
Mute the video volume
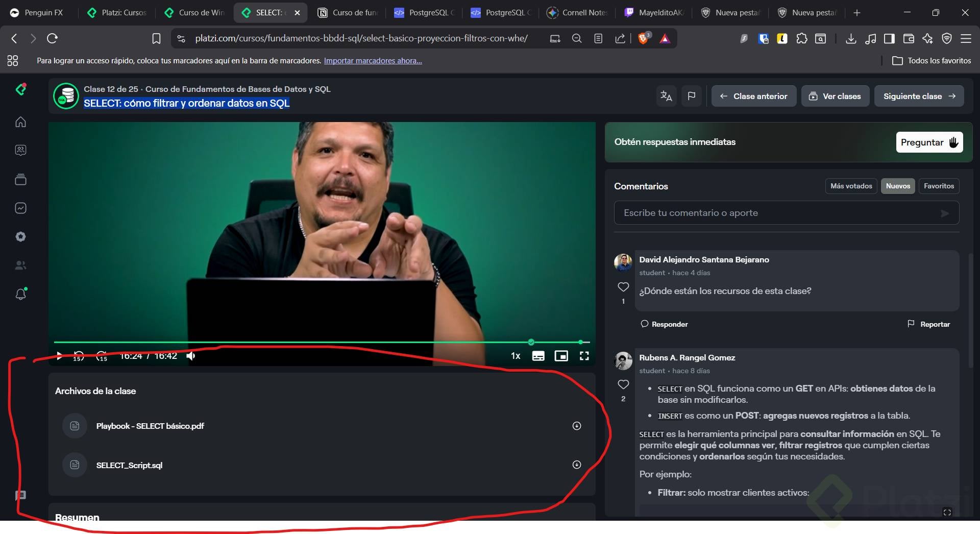coord(191,356)
